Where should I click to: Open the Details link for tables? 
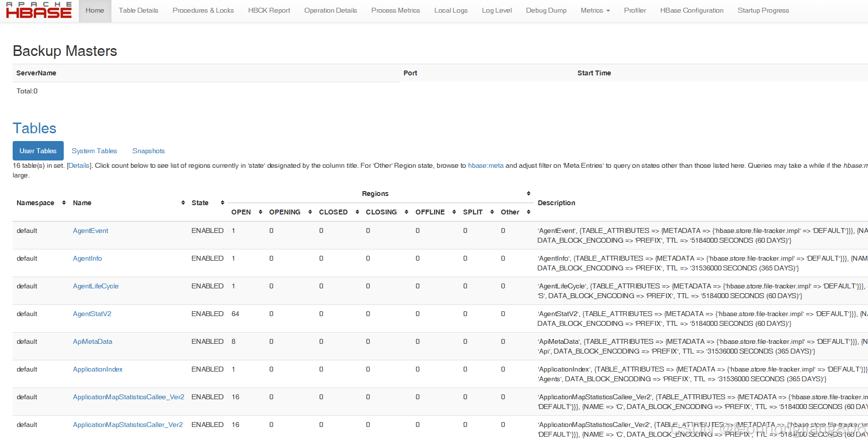[x=79, y=166]
